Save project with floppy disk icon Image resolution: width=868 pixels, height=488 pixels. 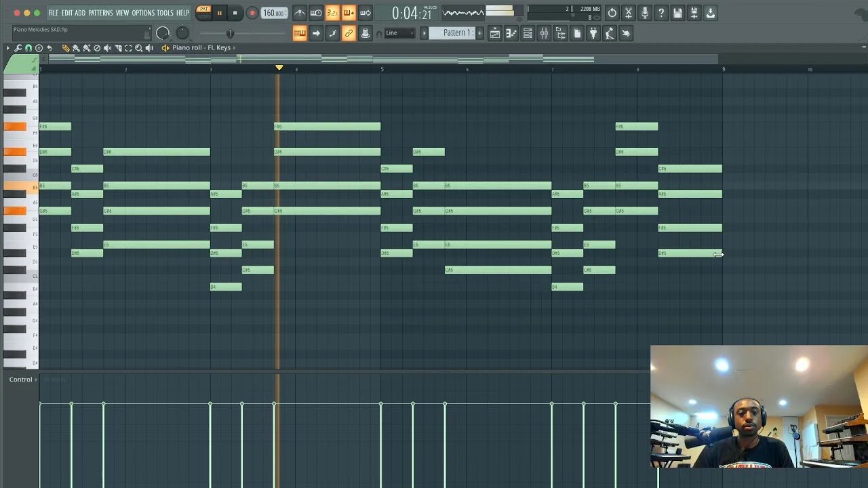[677, 13]
